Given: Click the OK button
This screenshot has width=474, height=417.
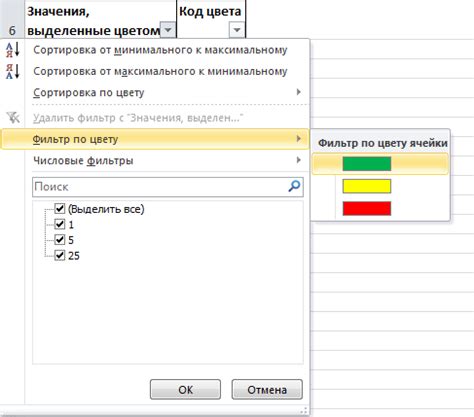Looking at the screenshot, I should [x=185, y=389].
